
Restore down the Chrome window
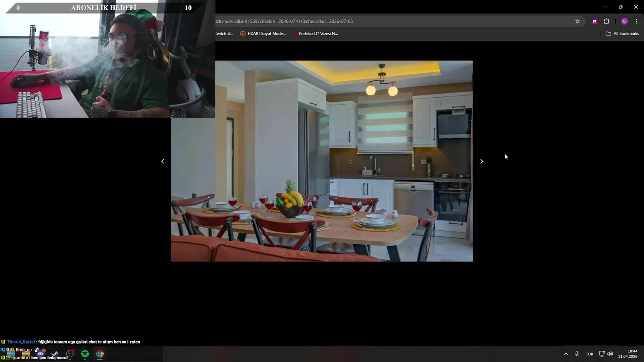[620, 7]
